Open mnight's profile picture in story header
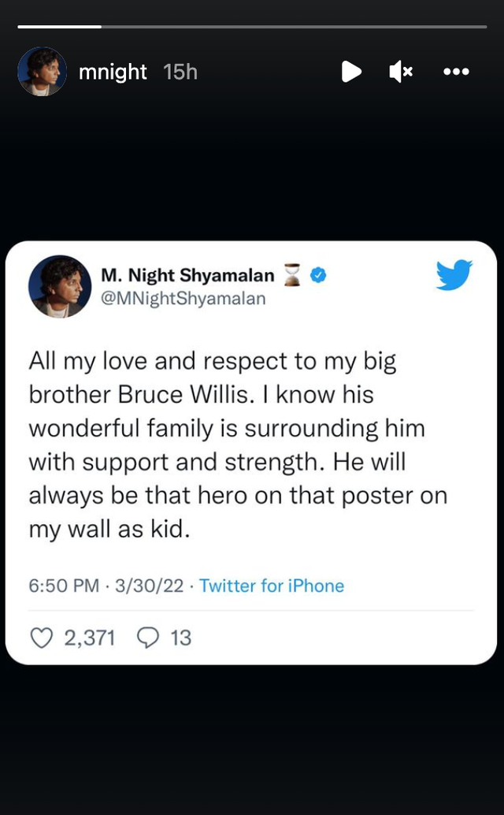The height and width of the screenshot is (815, 504). point(42,72)
